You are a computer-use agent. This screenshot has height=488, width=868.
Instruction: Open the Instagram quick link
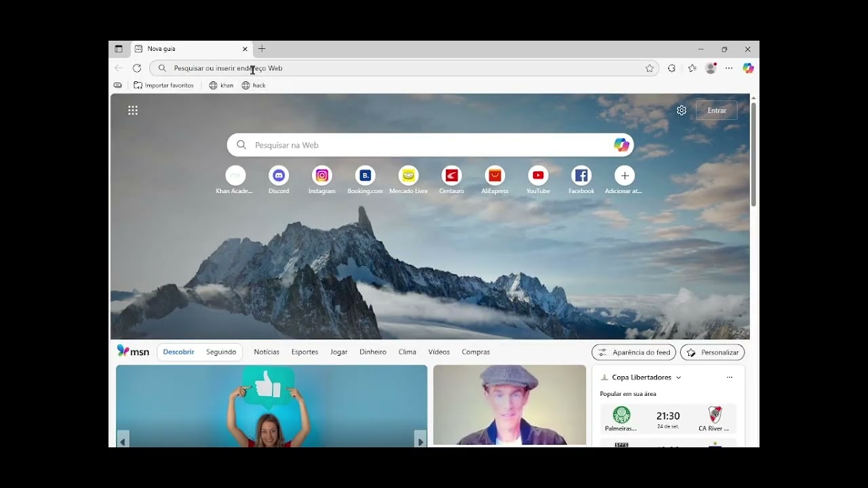[322, 180]
